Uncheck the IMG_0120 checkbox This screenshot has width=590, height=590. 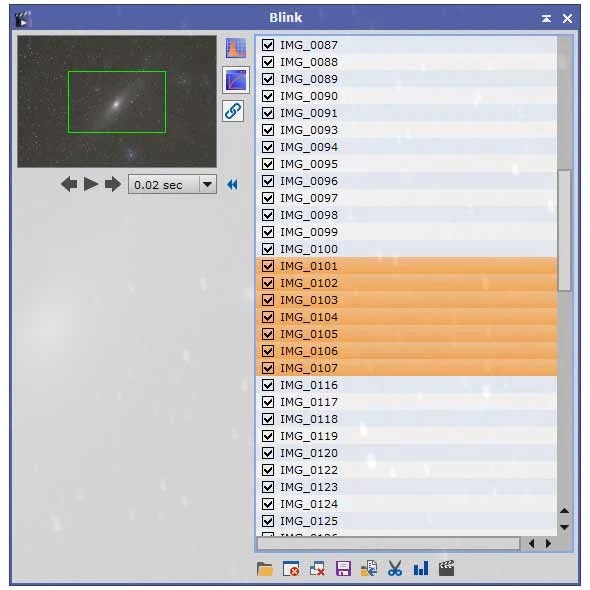click(268, 453)
